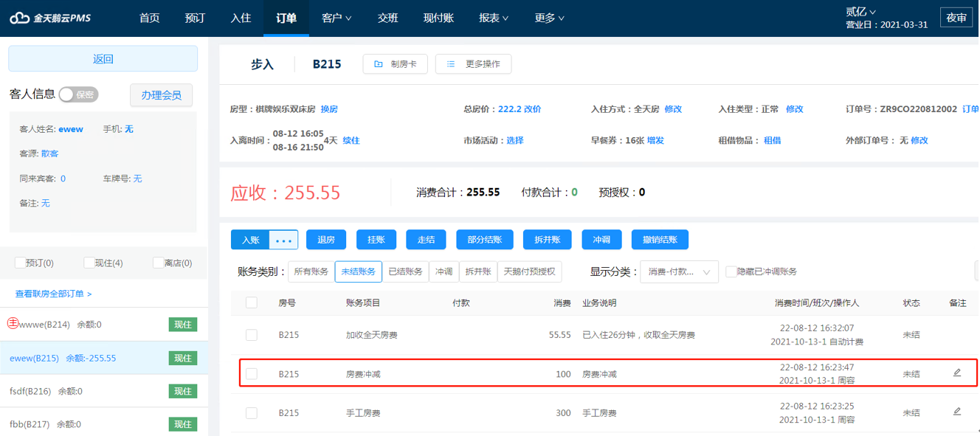This screenshot has height=436, width=980.
Task: Select the ewew(B215) room entry
Action: click(x=103, y=358)
